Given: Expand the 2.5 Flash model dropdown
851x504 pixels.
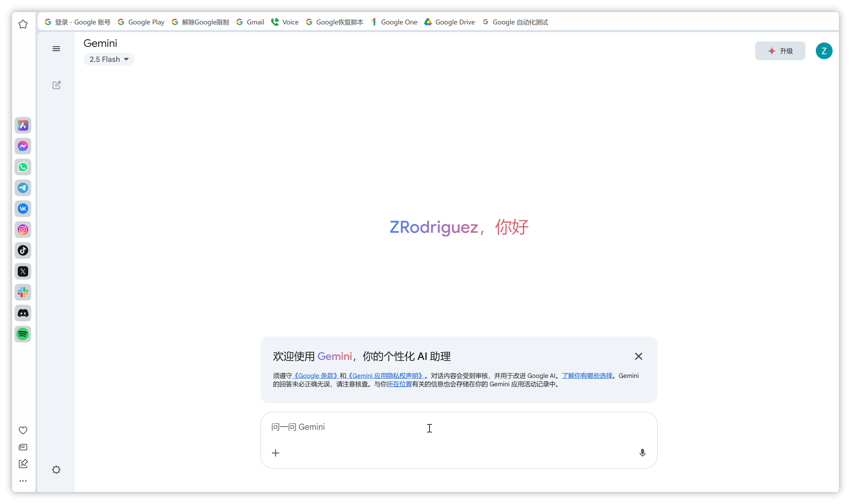Looking at the screenshot, I should (109, 60).
